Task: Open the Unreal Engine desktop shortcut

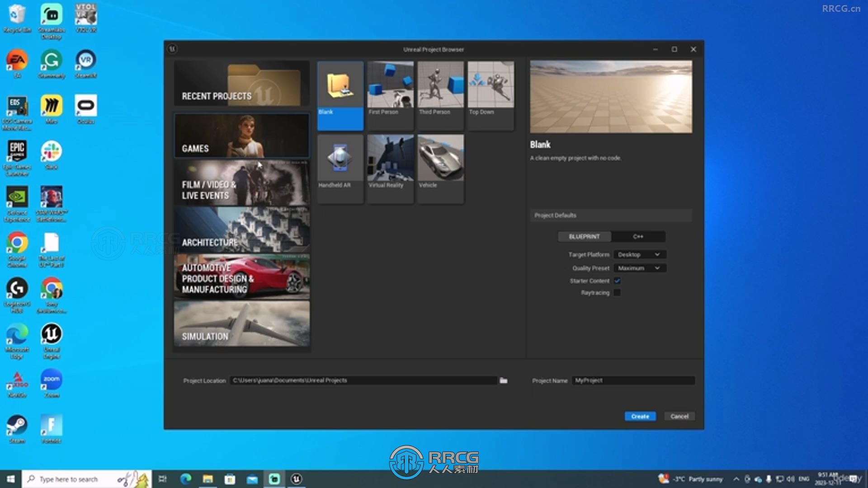Action: (x=52, y=341)
